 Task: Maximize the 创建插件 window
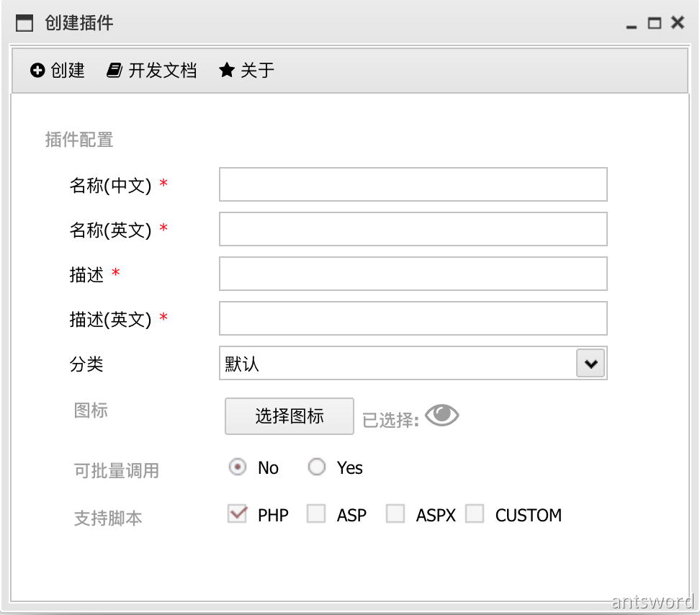(x=654, y=23)
